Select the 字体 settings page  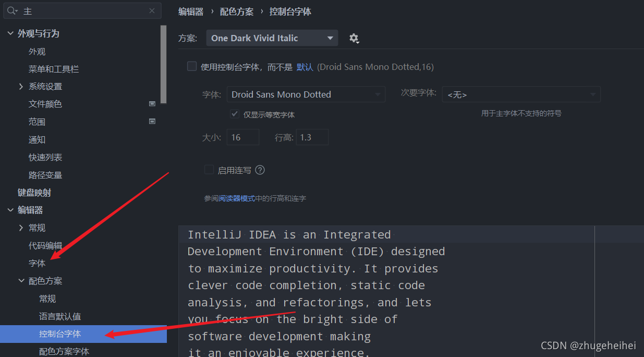(x=37, y=263)
